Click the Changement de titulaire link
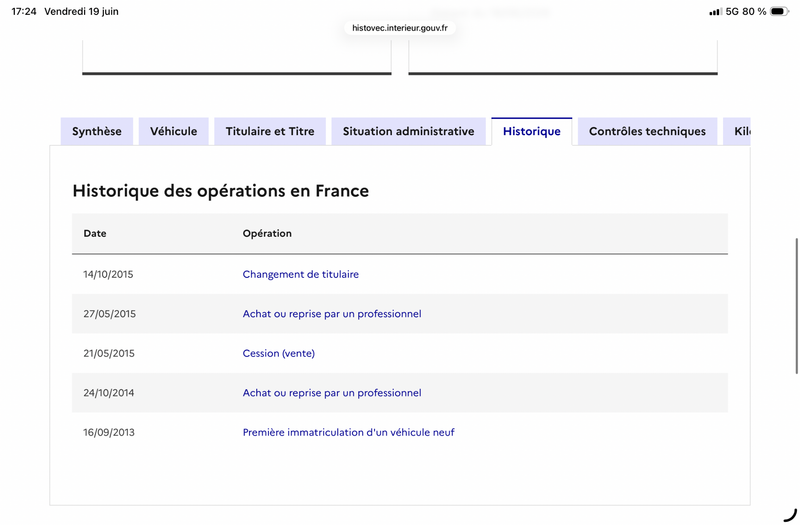800x525 pixels. click(301, 274)
